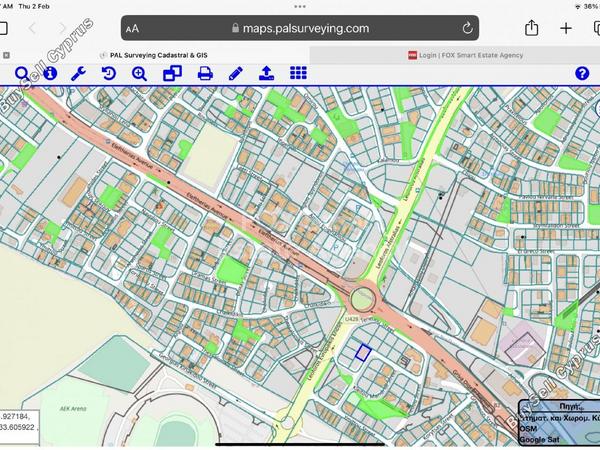Image resolution: width=600 pixels, height=450 pixels.
Task: Reload page using refresh arrow
Action: [467, 28]
